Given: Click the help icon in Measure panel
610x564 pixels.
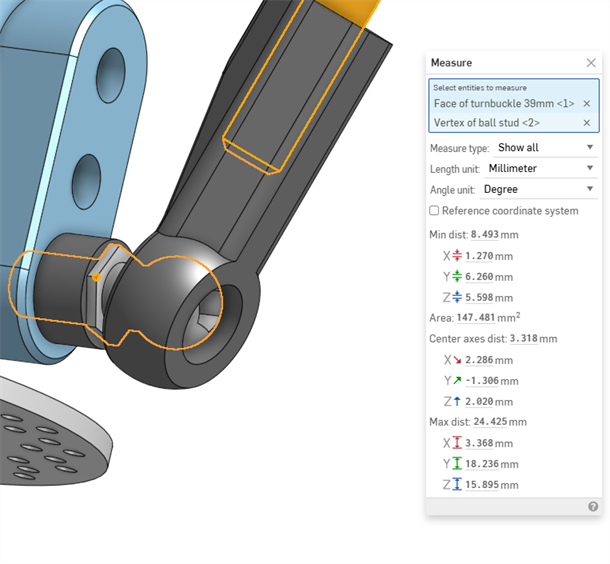Looking at the screenshot, I should 592,507.
